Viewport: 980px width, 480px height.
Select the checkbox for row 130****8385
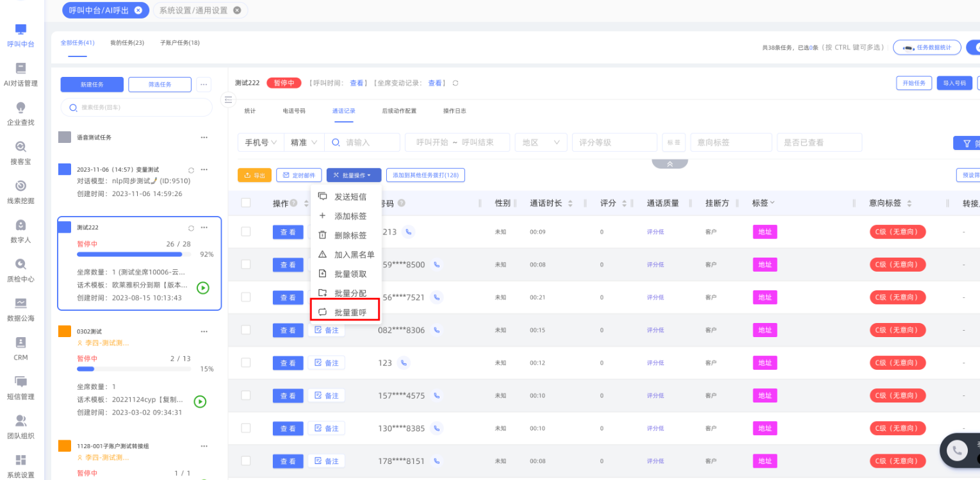click(x=246, y=428)
